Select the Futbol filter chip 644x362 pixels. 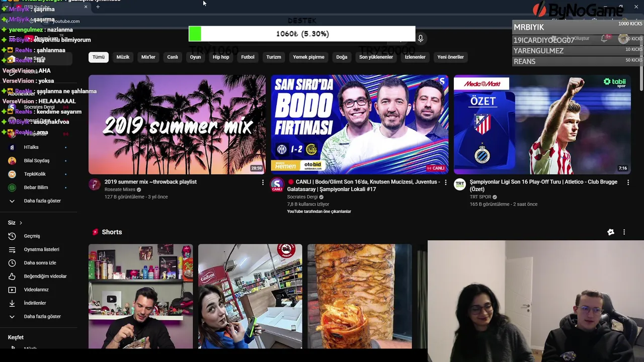point(248,57)
